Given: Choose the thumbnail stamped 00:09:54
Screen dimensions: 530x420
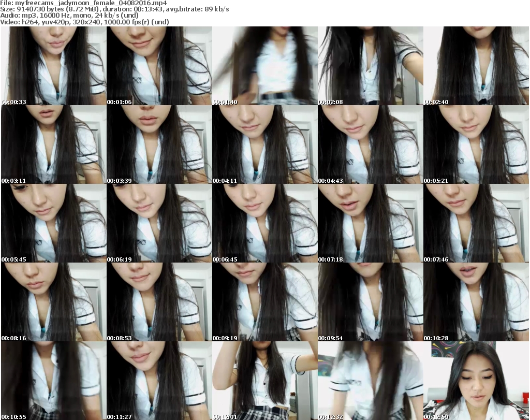Looking at the screenshot, I should pyautogui.click(x=370, y=302).
